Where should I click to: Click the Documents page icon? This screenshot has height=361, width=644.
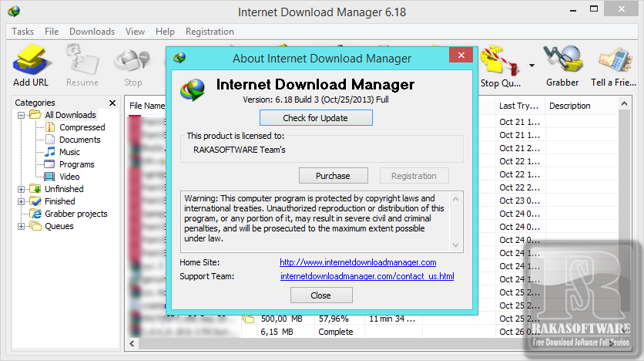coord(50,140)
